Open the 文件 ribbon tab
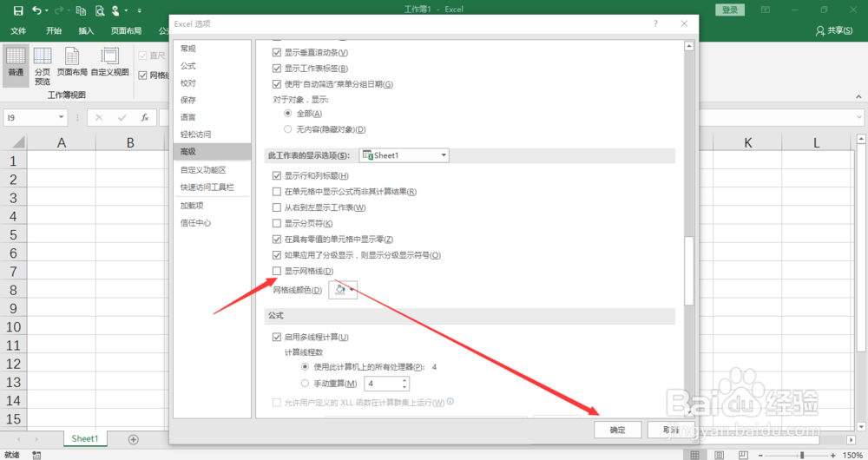Viewport: 868px width, 460px height. click(18, 30)
